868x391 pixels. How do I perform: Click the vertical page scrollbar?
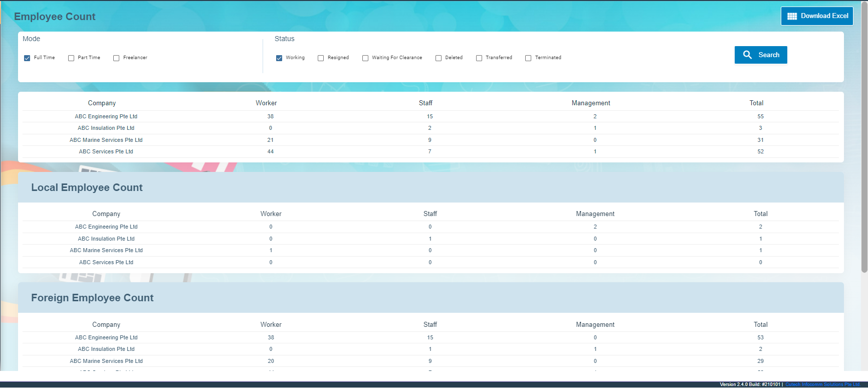[864, 150]
